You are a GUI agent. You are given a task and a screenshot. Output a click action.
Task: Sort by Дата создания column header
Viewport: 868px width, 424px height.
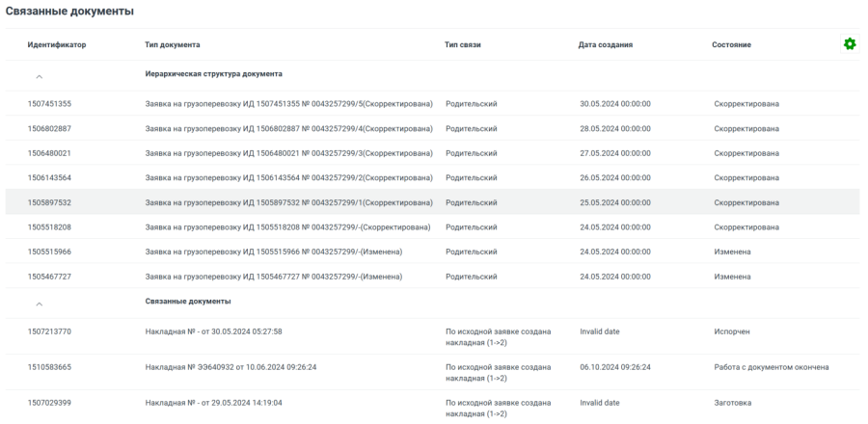tap(606, 45)
